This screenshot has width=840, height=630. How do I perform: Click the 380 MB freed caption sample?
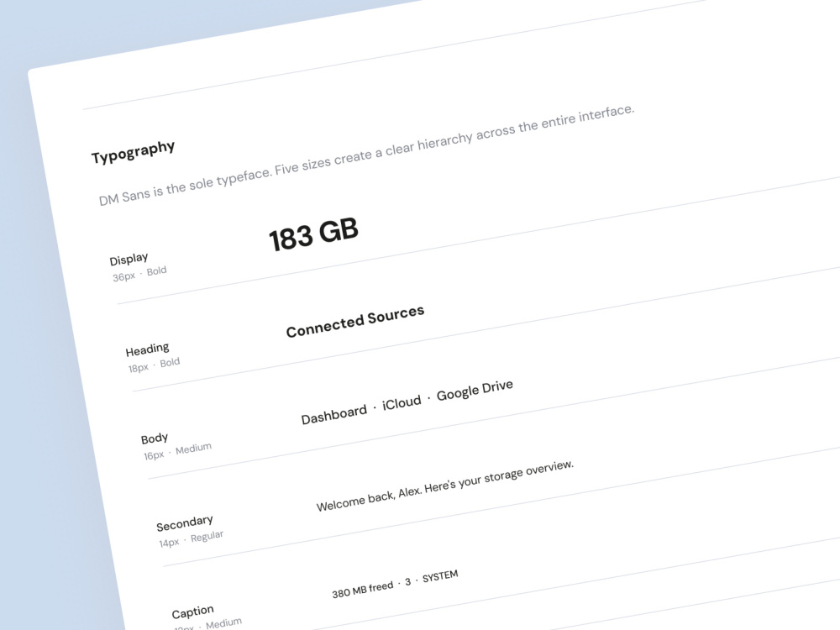(x=363, y=590)
